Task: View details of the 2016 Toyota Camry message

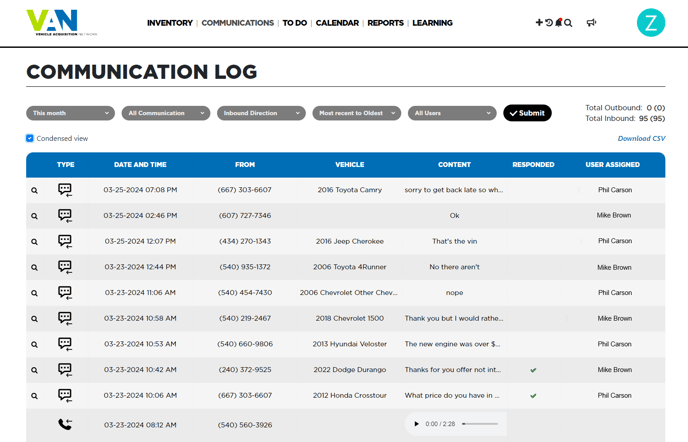Action: click(x=34, y=190)
